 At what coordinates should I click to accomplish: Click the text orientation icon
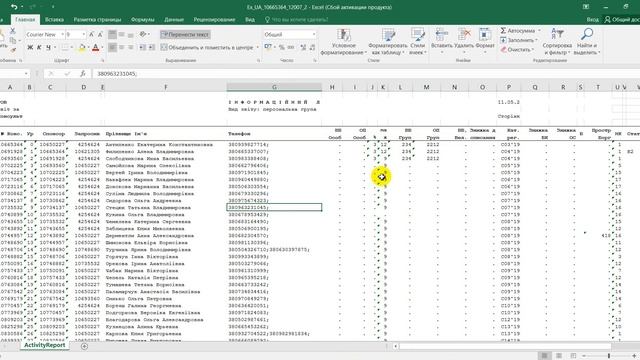[x=142, y=35]
